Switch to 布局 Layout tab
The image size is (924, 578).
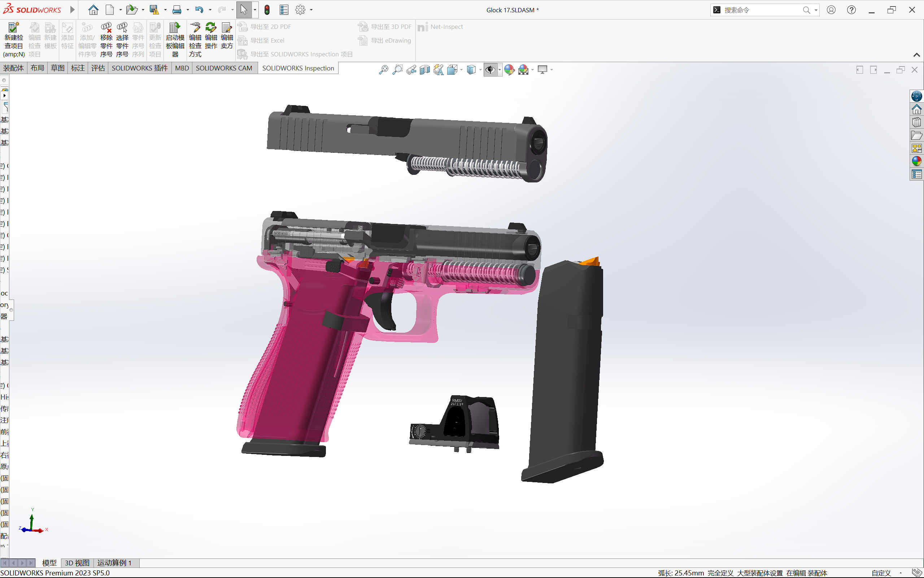pyautogui.click(x=38, y=68)
